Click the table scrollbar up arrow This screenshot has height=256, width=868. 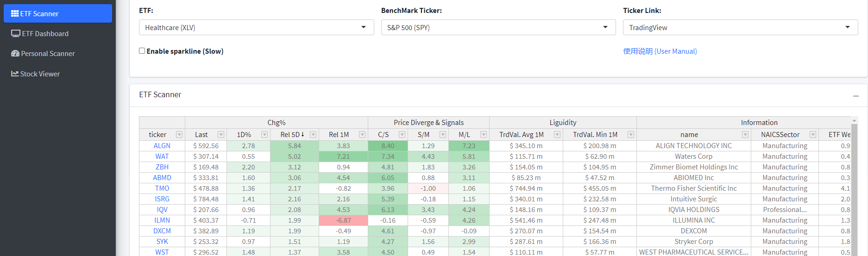click(x=854, y=121)
